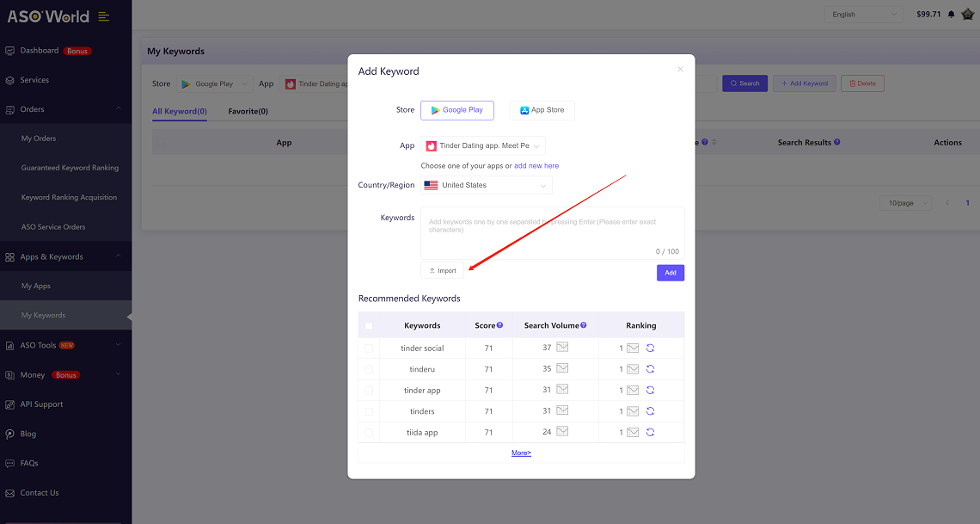Refresh ranking for tinderu
Screen dimensions: 980x524
click(650, 369)
